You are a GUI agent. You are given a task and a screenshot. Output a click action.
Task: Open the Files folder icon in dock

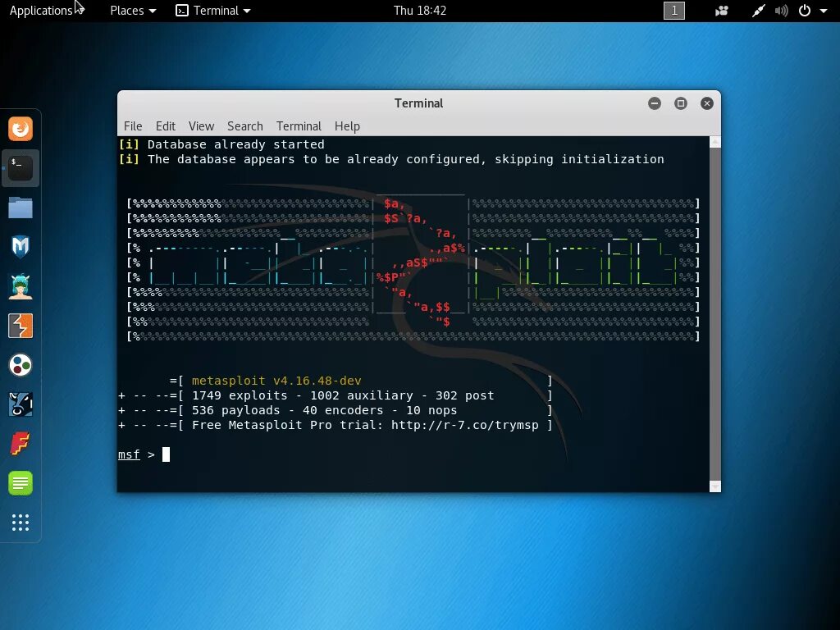[21, 208]
